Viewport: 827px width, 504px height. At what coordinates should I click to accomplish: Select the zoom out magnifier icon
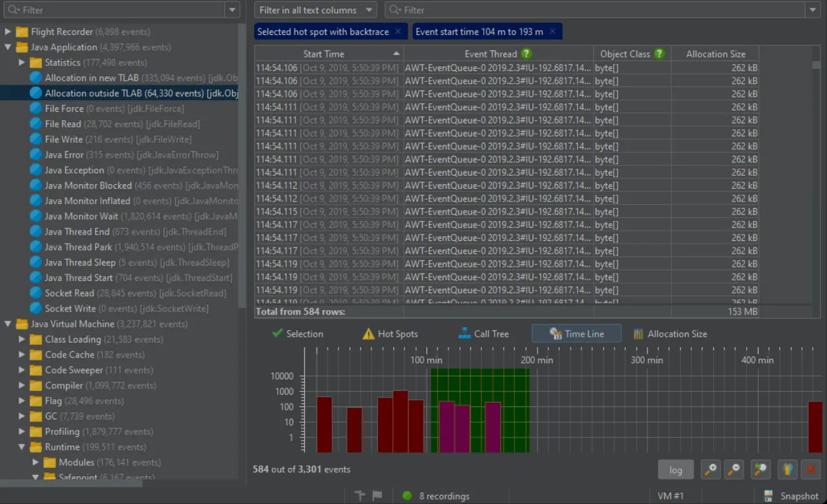733,470
